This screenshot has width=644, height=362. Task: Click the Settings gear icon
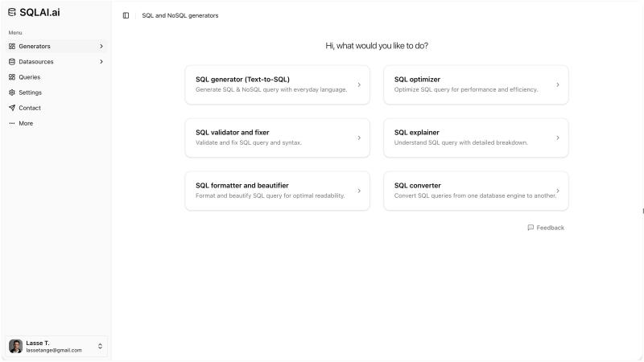12,93
